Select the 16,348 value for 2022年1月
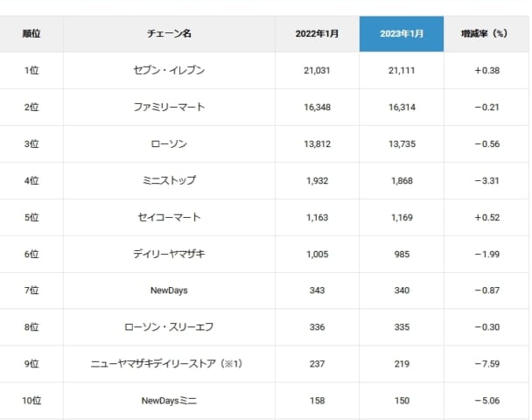Viewport: 532px width, 420px height. coord(317,108)
